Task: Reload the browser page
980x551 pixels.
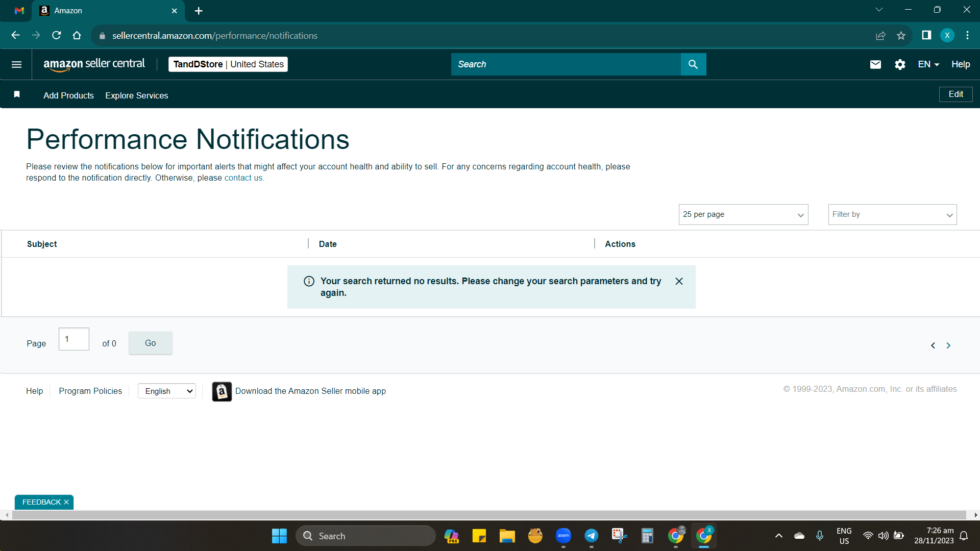Action: point(57,35)
